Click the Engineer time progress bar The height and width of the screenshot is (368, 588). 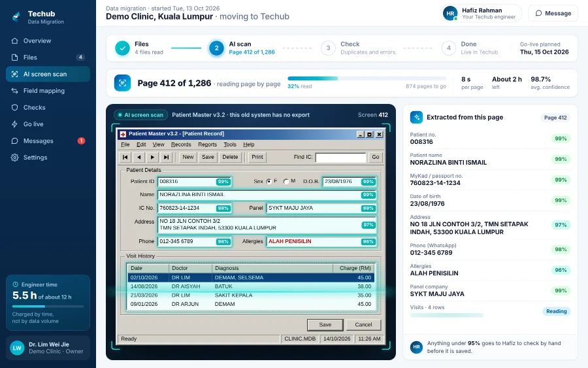tap(48, 307)
